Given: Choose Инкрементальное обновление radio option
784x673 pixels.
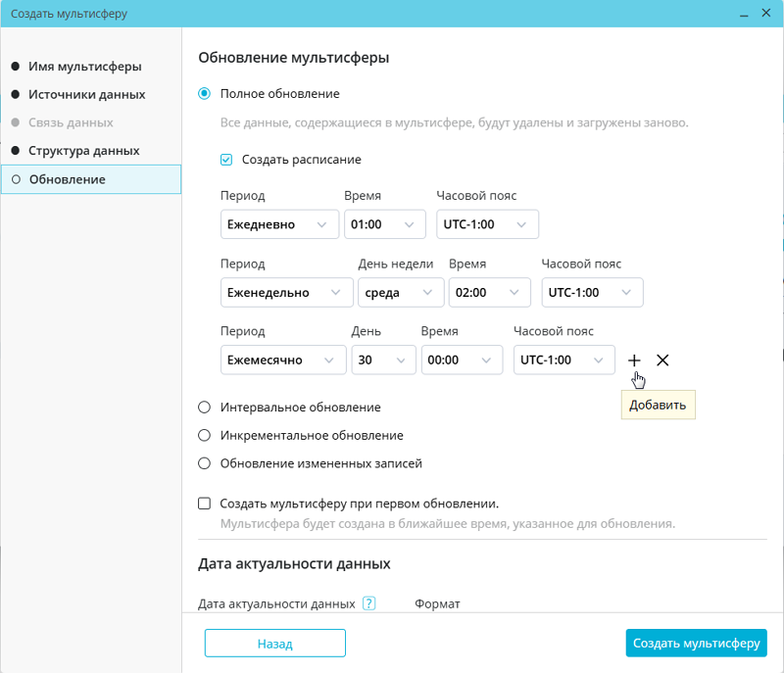Looking at the screenshot, I should (x=205, y=435).
